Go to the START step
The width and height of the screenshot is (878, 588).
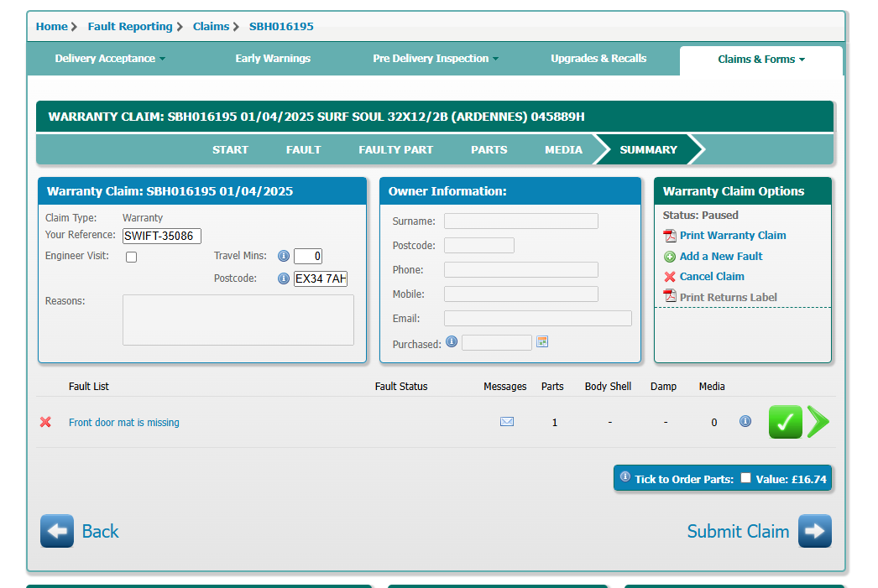(x=230, y=149)
